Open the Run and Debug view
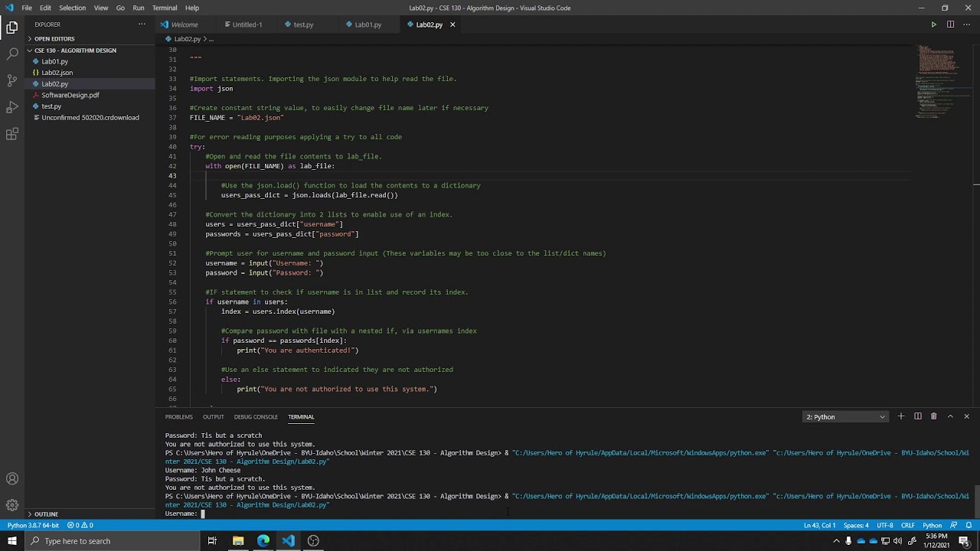This screenshot has width=980, height=551. point(12,107)
